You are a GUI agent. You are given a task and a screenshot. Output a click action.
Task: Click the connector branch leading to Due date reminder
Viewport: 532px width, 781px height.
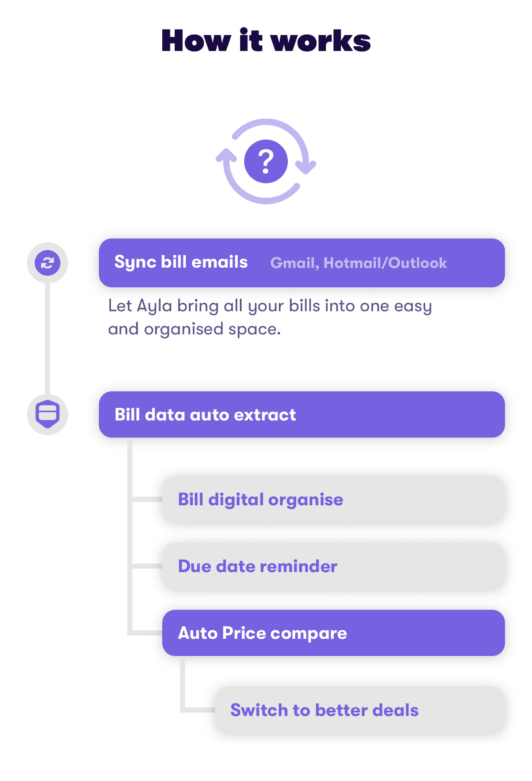coord(146,566)
